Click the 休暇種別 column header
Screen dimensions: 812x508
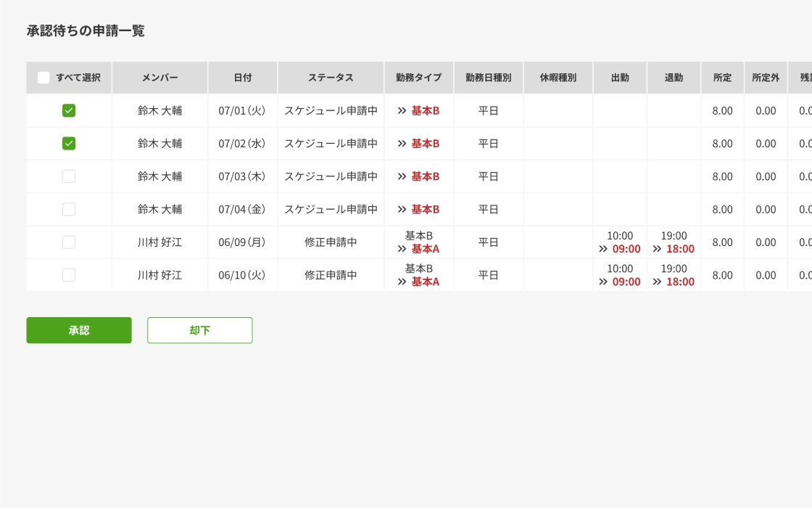pyautogui.click(x=558, y=78)
